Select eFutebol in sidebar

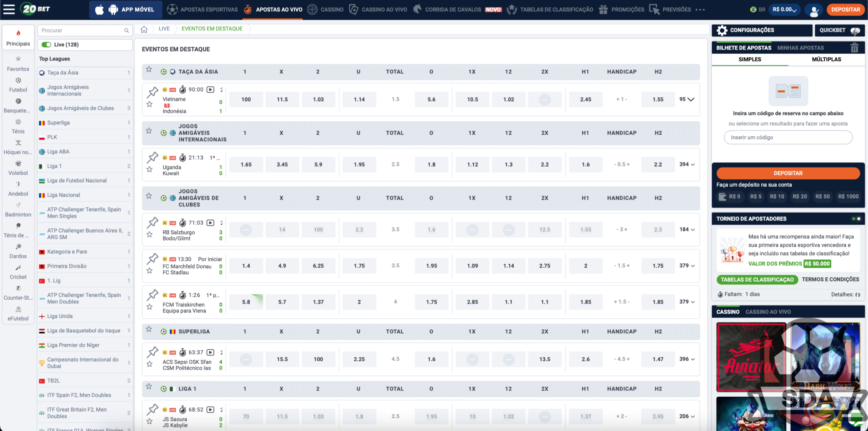[18, 314]
